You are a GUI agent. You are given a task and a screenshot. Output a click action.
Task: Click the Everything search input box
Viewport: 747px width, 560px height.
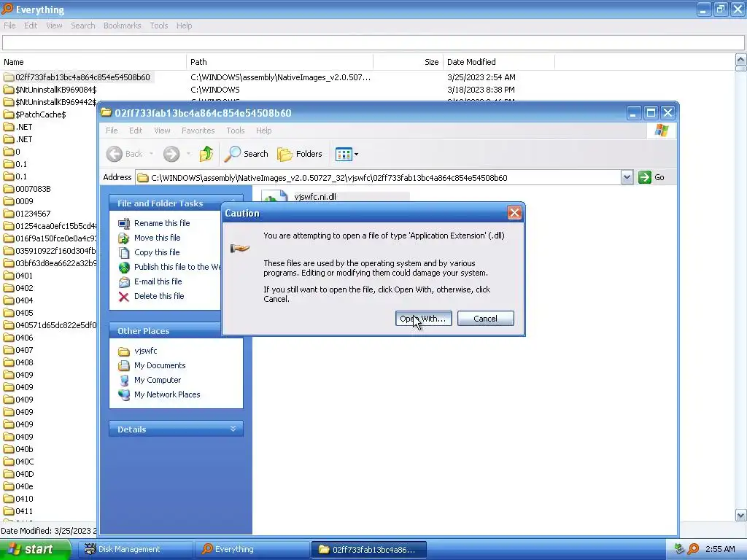click(x=373, y=43)
